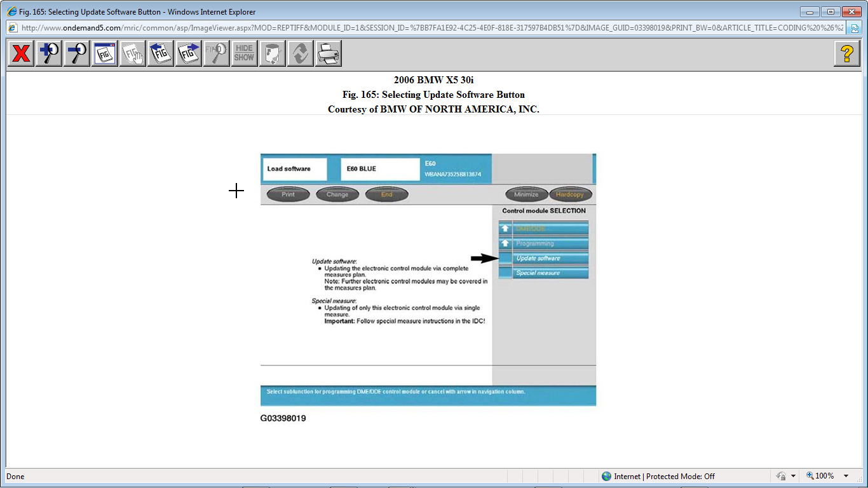
Task: Click the 100% zoom level button
Action: pyautogui.click(x=820, y=476)
